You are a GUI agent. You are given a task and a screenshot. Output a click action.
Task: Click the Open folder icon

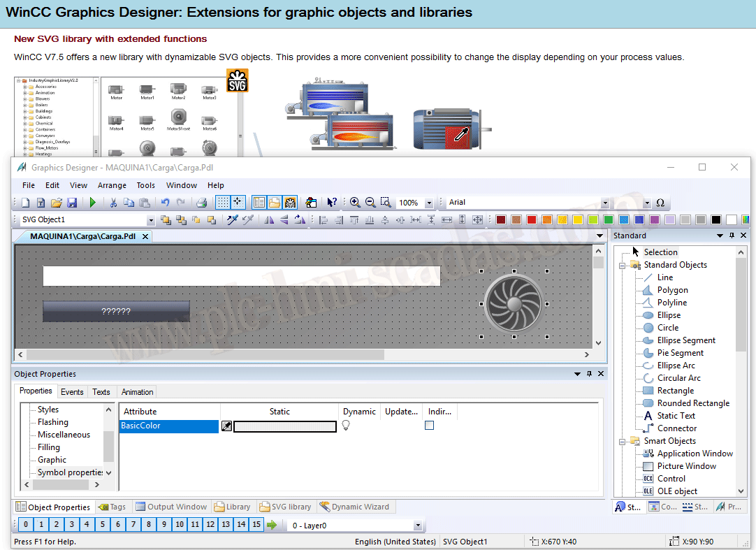pyautogui.click(x=56, y=203)
